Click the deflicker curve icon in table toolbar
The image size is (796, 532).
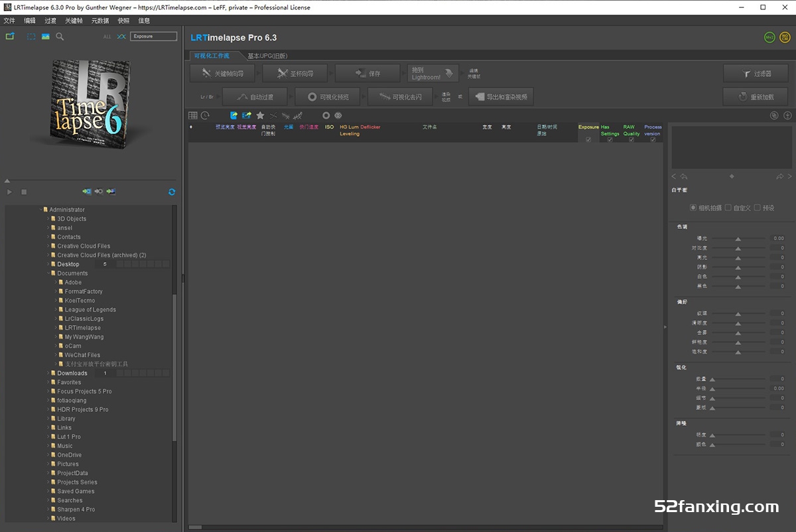click(285, 115)
